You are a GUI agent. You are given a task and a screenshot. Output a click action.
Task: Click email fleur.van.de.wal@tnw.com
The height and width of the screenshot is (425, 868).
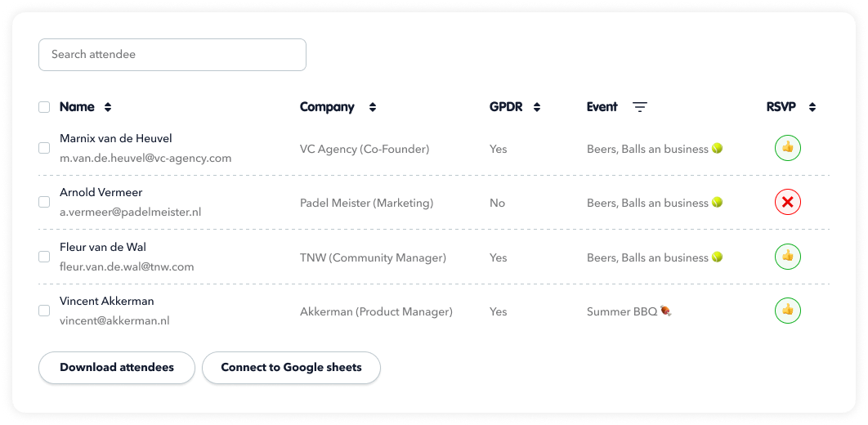click(127, 266)
